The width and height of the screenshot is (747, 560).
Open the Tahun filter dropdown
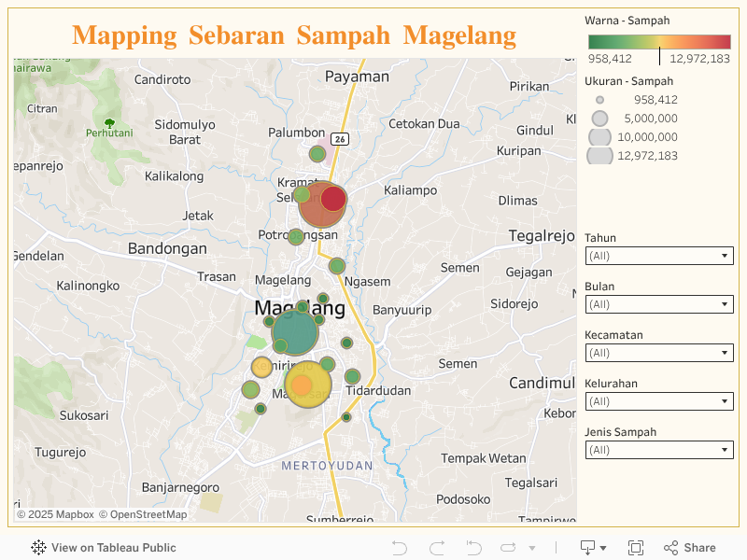tap(659, 256)
